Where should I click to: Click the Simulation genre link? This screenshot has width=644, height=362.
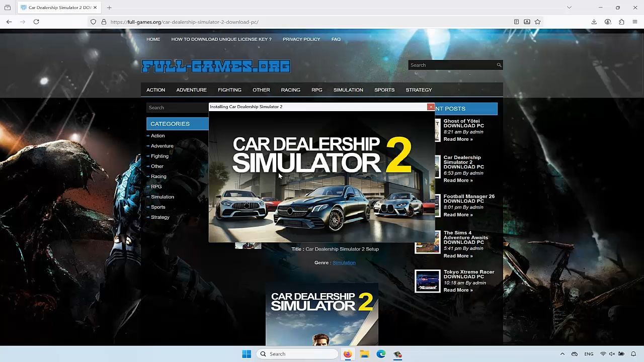[344, 262]
